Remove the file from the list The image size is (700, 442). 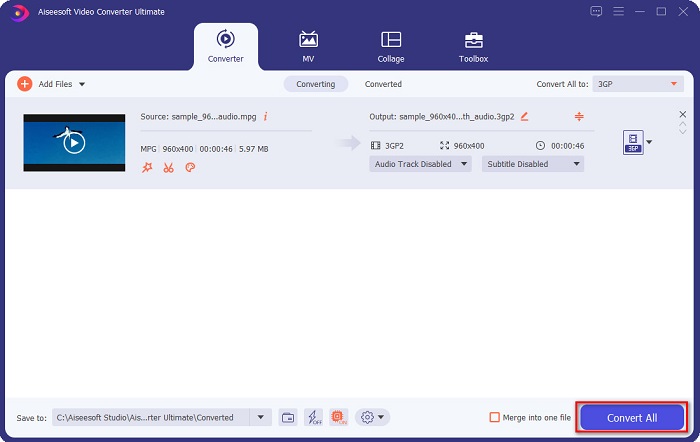coord(683,114)
